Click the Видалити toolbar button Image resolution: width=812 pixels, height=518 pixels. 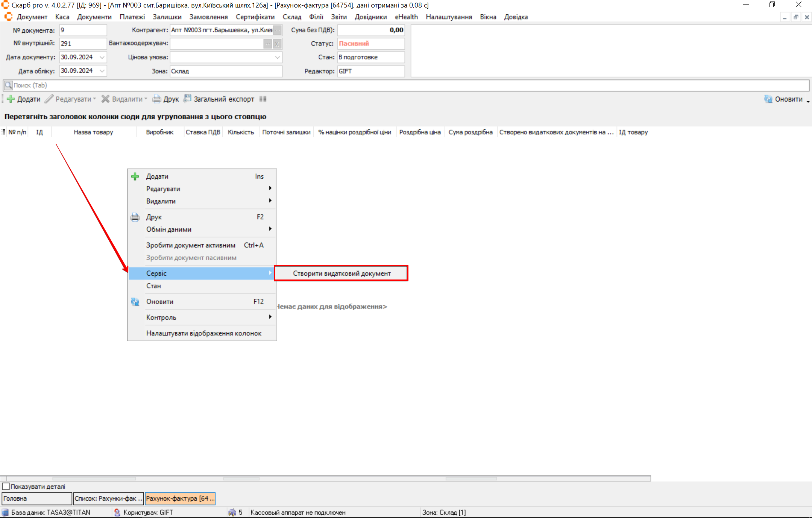(x=124, y=99)
